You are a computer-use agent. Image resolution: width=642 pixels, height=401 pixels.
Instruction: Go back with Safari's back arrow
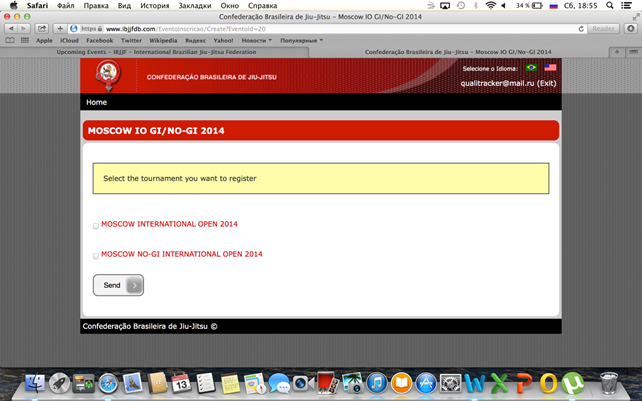[11, 29]
